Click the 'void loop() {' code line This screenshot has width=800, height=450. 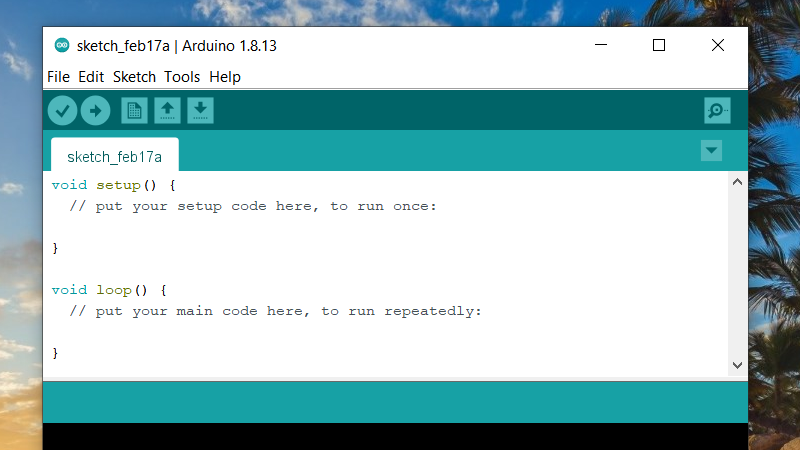coord(109,290)
